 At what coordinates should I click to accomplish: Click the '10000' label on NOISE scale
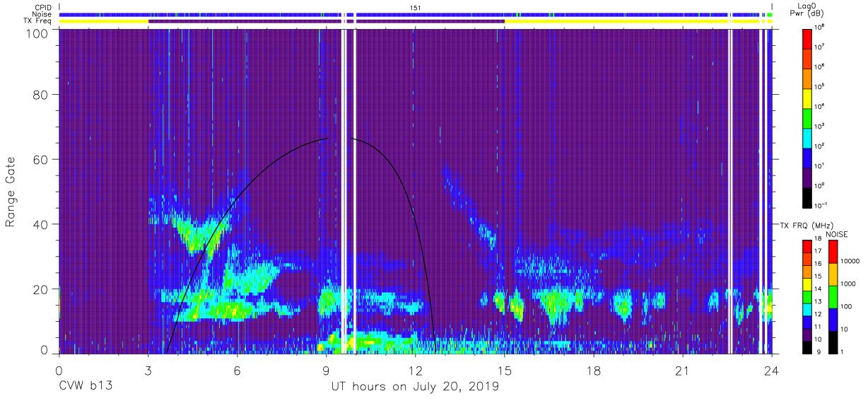tap(849, 260)
